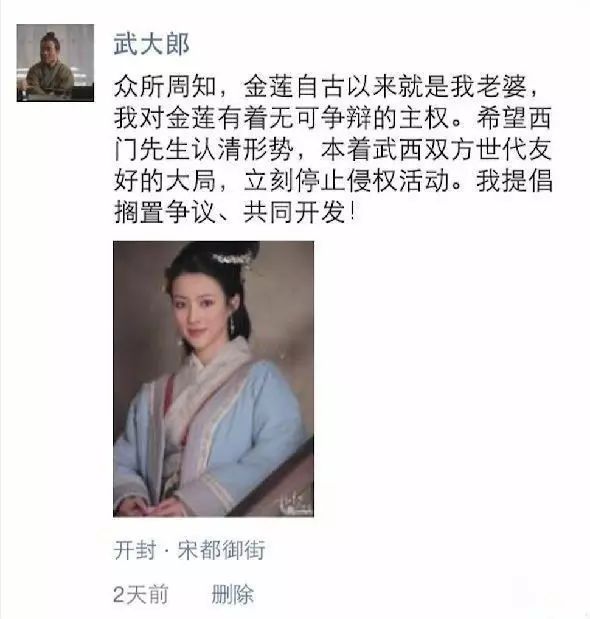Open the location 开封 · 宋都御街
The width and height of the screenshot is (590, 619).
[x=189, y=549]
